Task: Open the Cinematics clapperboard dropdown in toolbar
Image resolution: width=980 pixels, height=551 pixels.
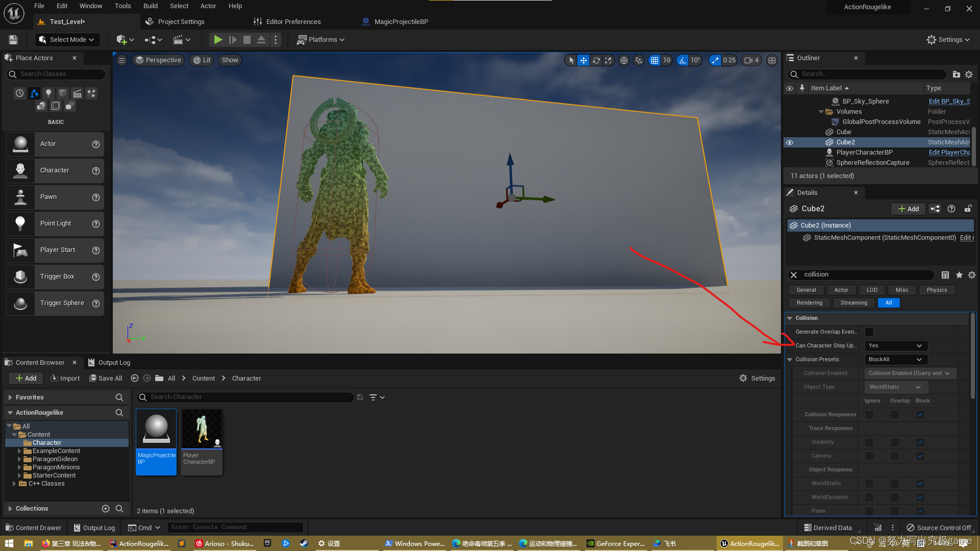Action: pos(182,40)
